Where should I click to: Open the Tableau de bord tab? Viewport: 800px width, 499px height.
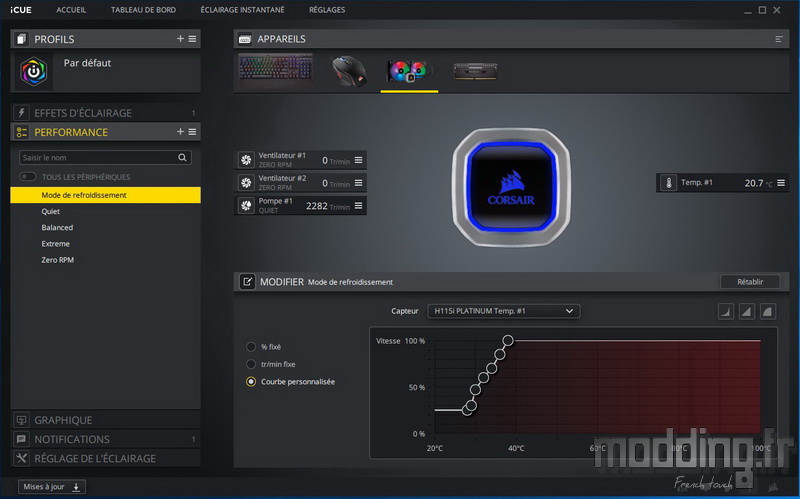(x=143, y=10)
